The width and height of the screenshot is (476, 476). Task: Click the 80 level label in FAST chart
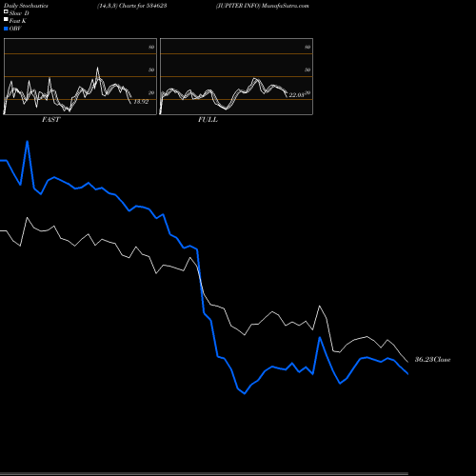(151, 47)
